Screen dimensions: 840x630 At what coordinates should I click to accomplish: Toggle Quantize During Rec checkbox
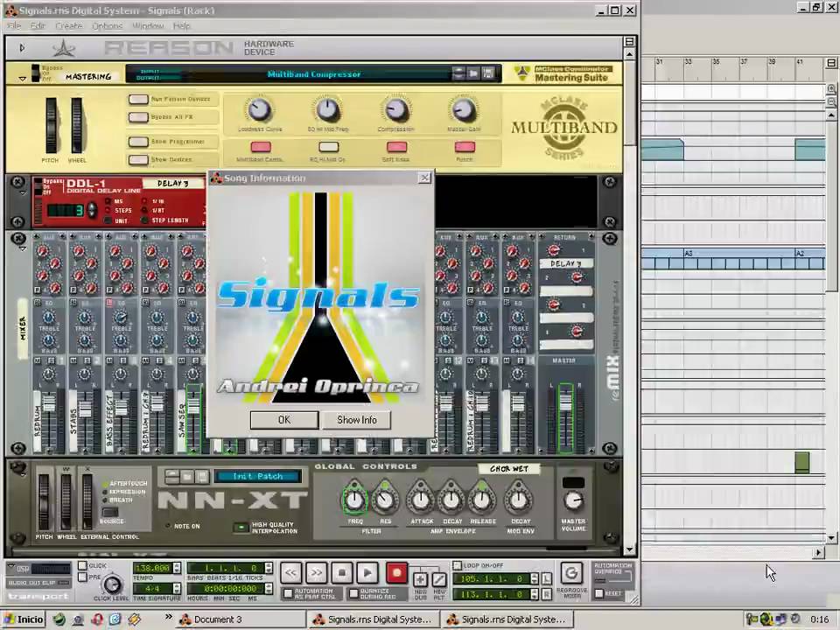tap(353, 593)
